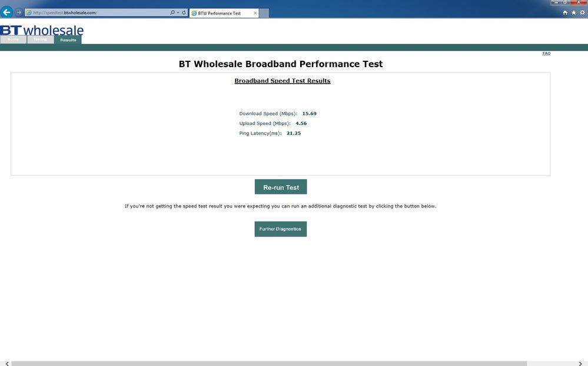Click the browser Back arrow button
588x366 pixels.
6,12
